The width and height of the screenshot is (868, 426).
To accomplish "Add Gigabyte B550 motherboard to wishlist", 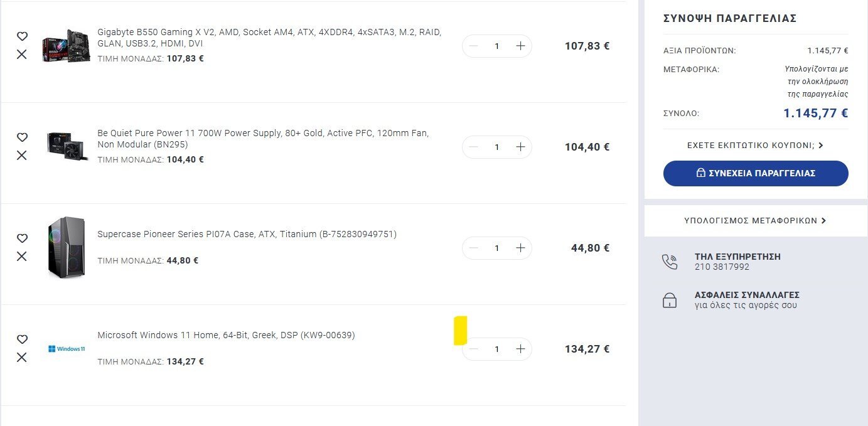I will click(22, 36).
